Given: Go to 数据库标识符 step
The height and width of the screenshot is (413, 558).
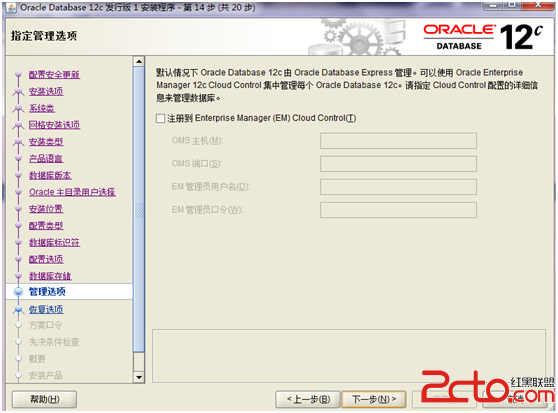Looking at the screenshot, I should [54, 243].
